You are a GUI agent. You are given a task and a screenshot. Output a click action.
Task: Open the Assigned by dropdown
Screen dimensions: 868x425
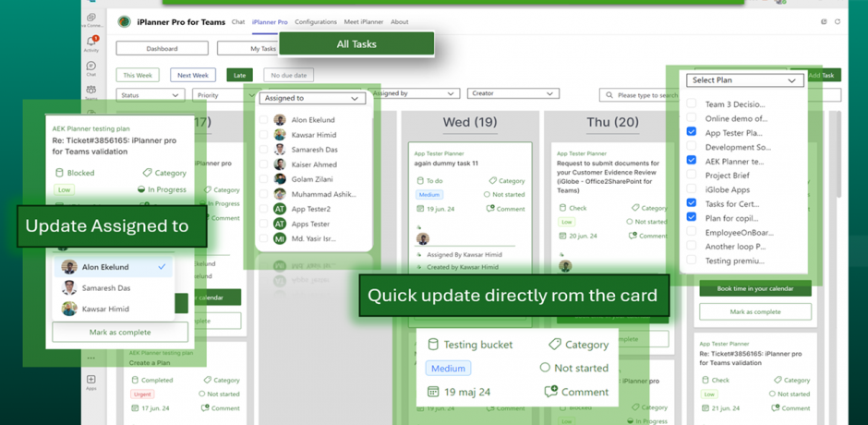416,93
